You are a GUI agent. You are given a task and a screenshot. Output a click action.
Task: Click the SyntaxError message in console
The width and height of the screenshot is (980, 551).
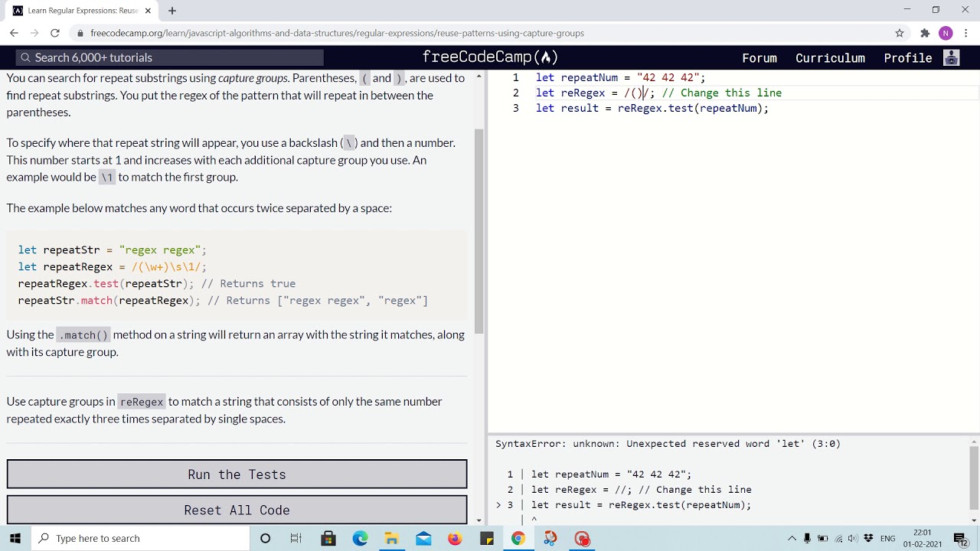coord(668,444)
